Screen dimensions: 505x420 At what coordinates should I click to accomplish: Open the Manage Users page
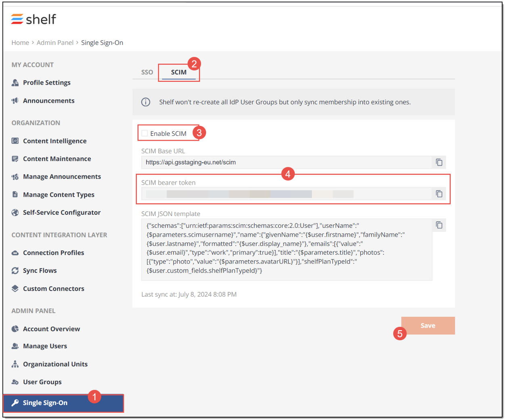coord(45,346)
